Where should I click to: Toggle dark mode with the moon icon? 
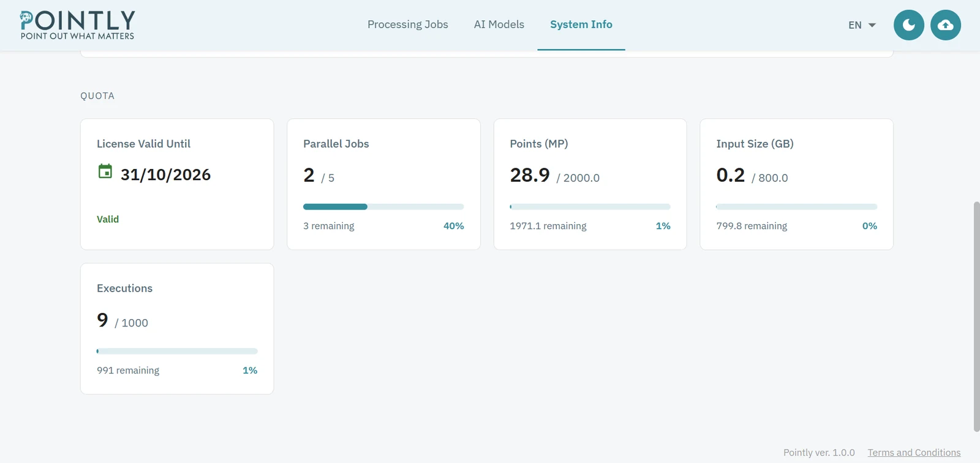point(909,25)
